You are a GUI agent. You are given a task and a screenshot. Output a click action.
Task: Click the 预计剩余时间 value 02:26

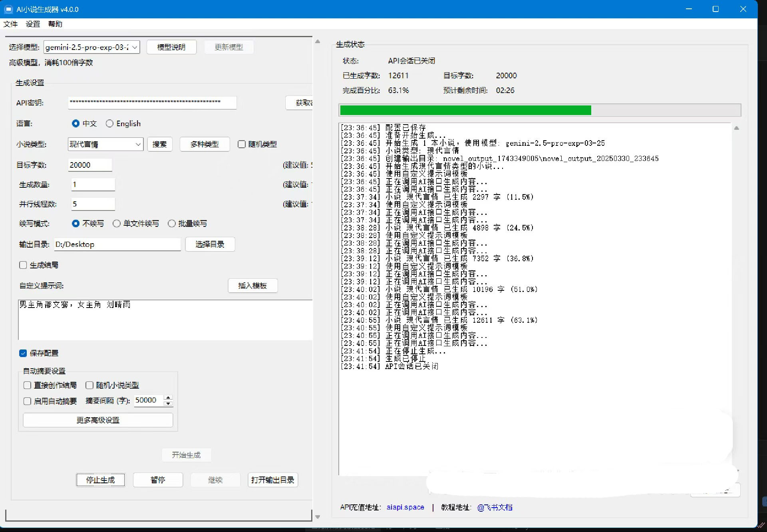click(x=505, y=90)
